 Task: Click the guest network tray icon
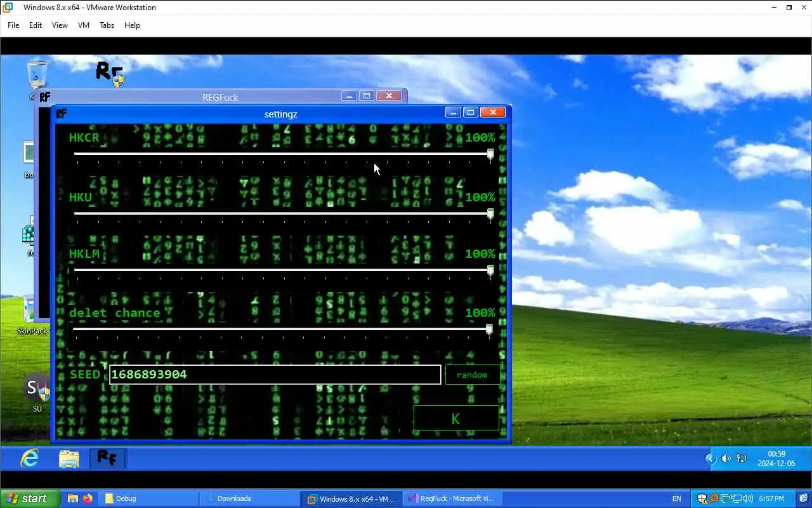click(742, 458)
